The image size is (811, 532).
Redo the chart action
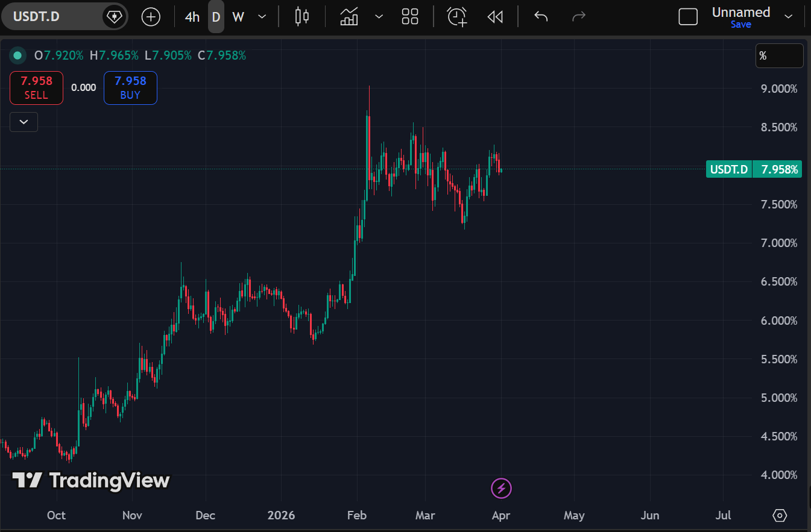click(x=578, y=17)
